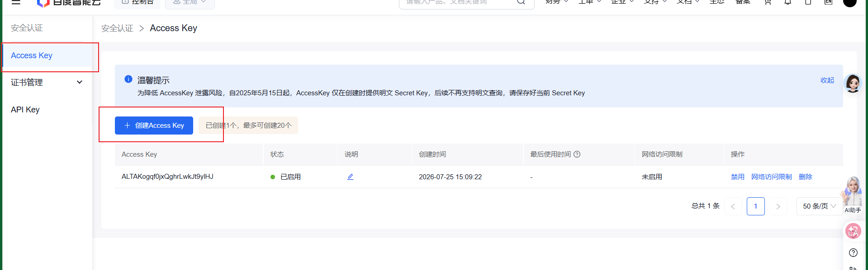868x270 pixels.
Task: Select Access Key in the sidebar
Action: point(47,56)
